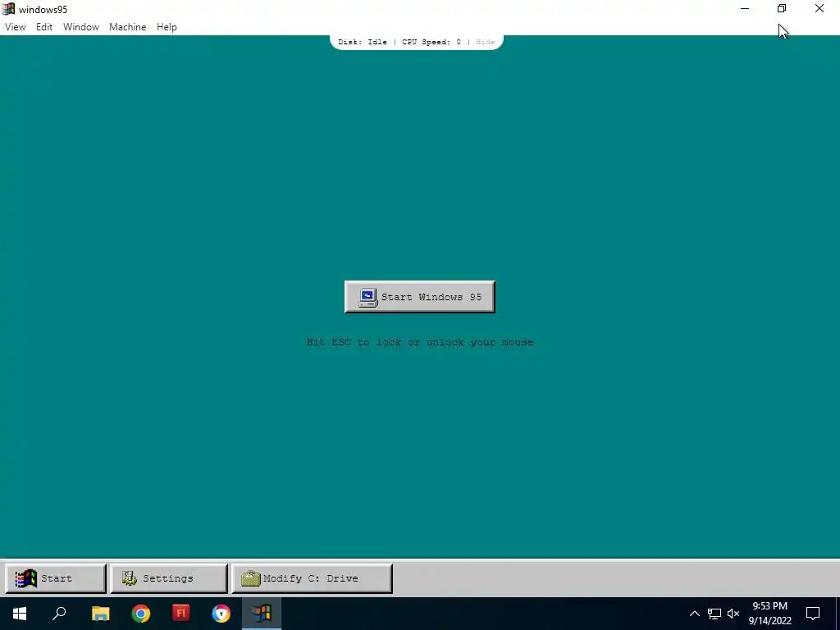840x630 pixels.
Task: Open the red Fl app in taskbar
Action: pyautogui.click(x=181, y=614)
